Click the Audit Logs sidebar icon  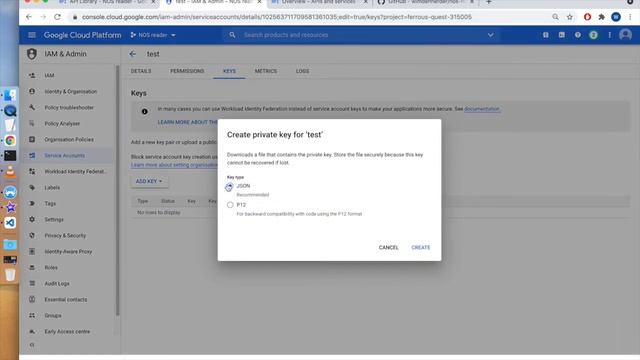pyautogui.click(x=32, y=283)
